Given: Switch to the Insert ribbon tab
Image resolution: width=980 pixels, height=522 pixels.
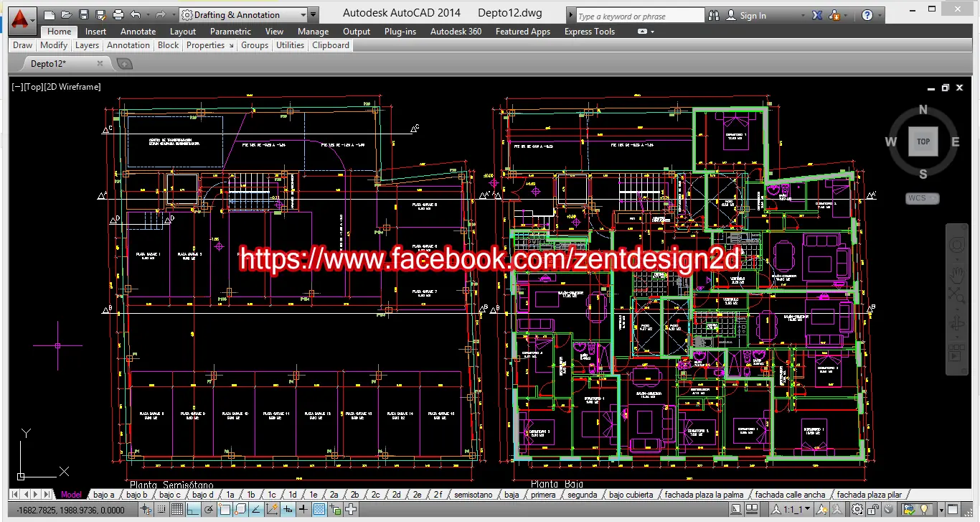Looking at the screenshot, I should pyautogui.click(x=95, y=32).
